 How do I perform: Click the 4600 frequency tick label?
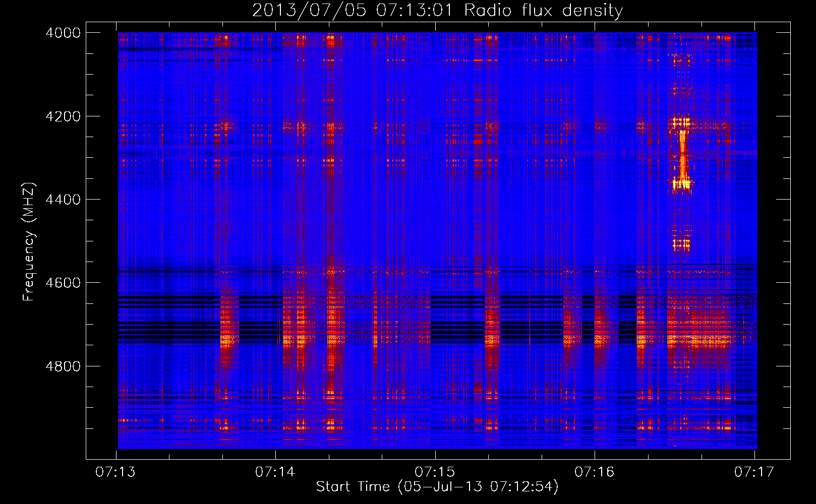63,283
